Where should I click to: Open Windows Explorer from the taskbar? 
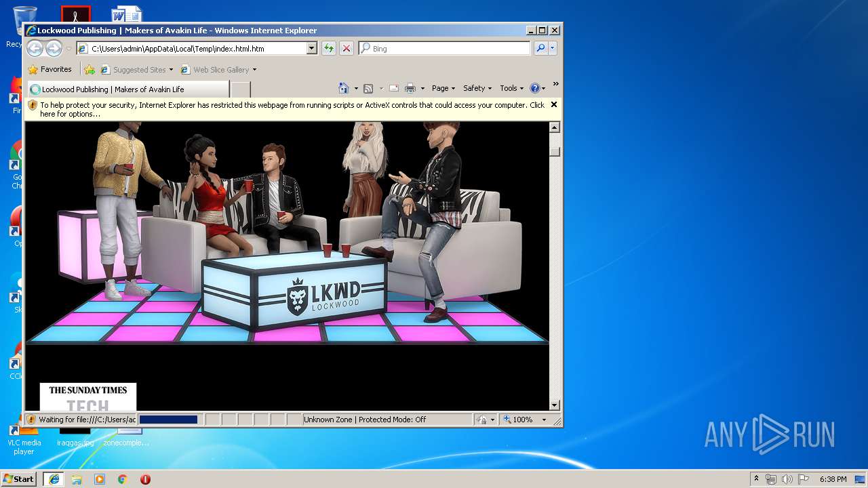click(77, 479)
